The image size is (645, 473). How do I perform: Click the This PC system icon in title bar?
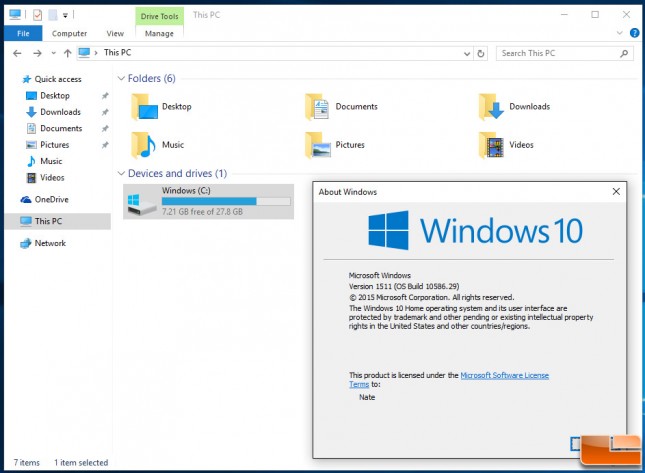pyautogui.click(x=15, y=15)
